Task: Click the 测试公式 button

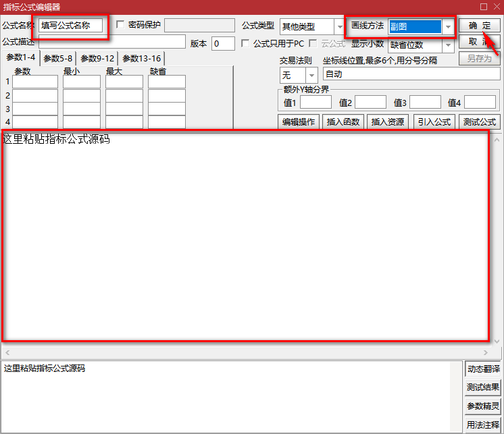Action: (479, 121)
